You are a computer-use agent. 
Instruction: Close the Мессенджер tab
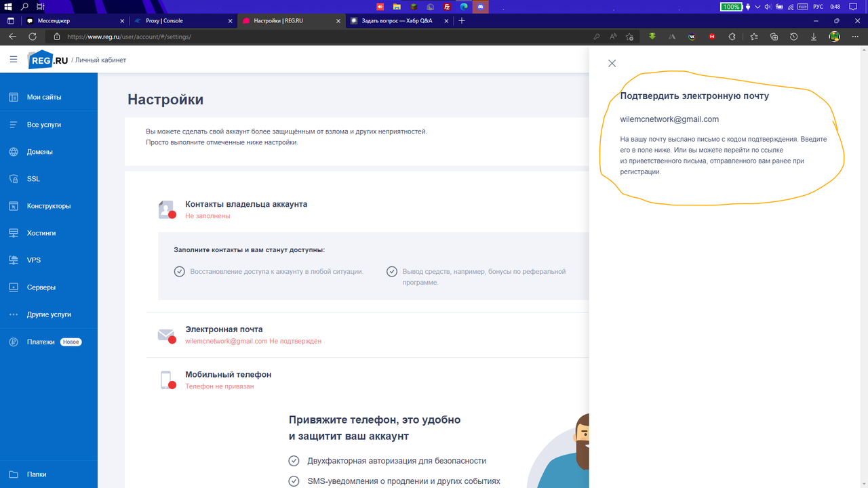click(x=121, y=21)
